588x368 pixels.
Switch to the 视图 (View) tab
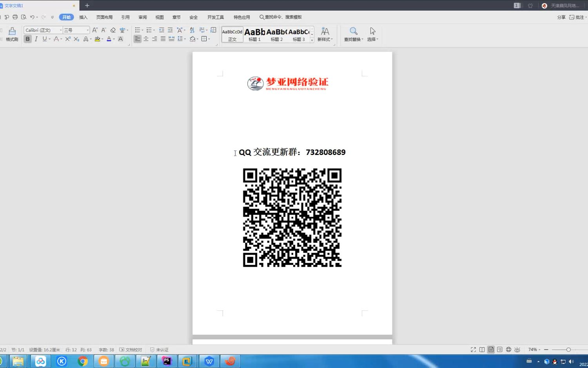pyautogui.click(x=160, y=17)
